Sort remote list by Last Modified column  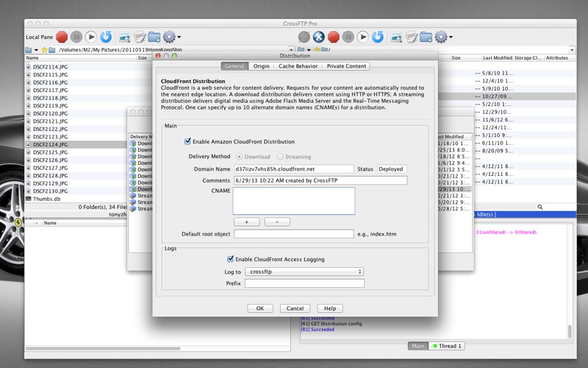[x=498, y=58]
